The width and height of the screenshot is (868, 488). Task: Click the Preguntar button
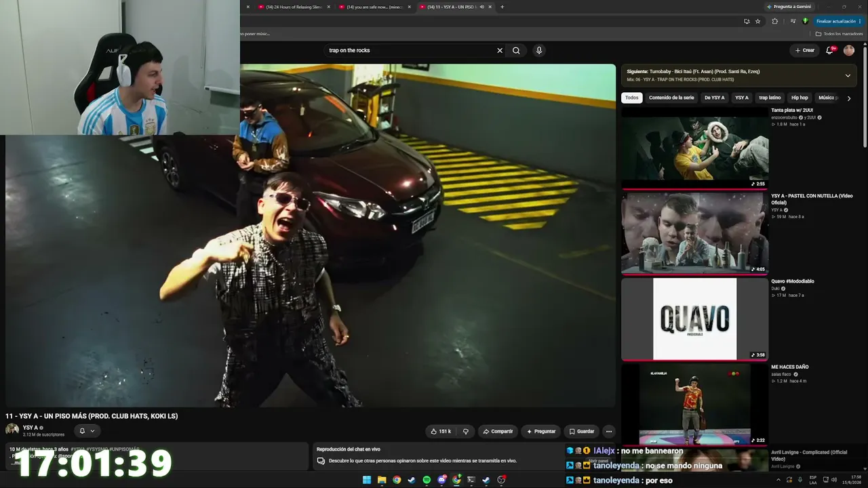click(x=540, y=431)
